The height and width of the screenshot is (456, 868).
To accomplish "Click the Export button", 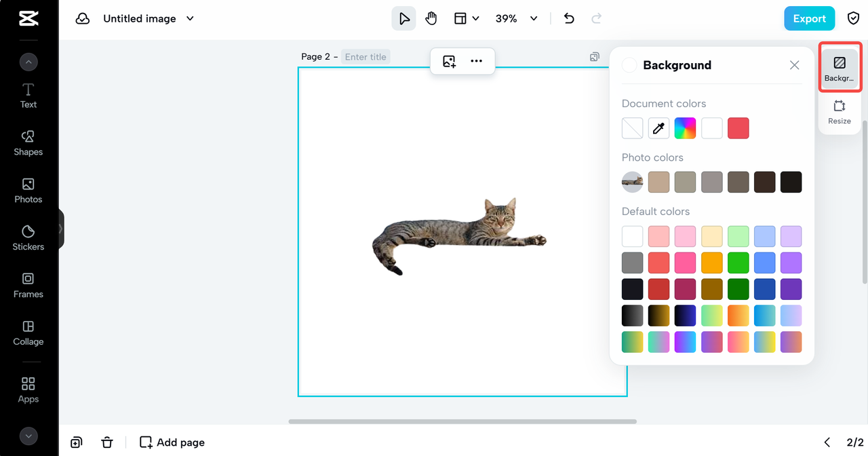I will (809, 18).
